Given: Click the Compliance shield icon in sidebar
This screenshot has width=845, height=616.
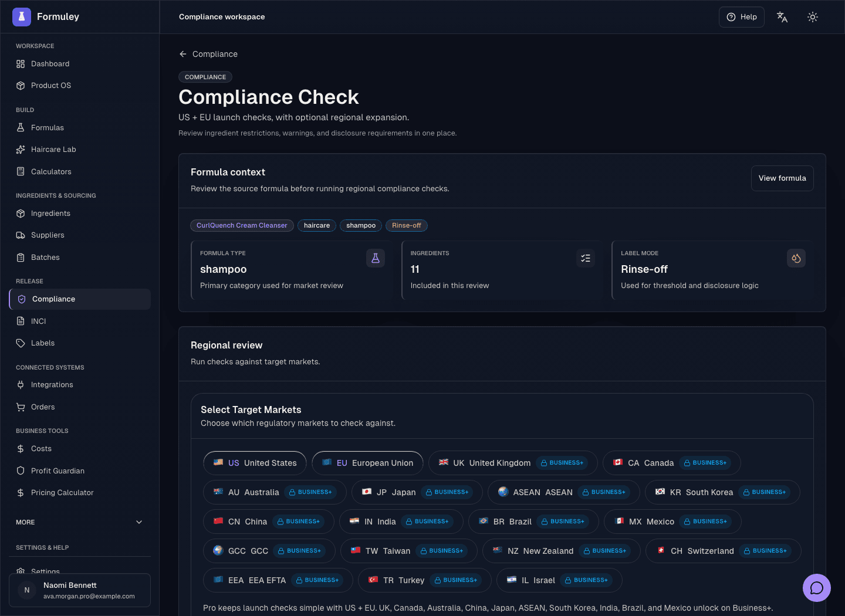Looking at the screenshot, I should pyautogui.click(x=22, y=299).
